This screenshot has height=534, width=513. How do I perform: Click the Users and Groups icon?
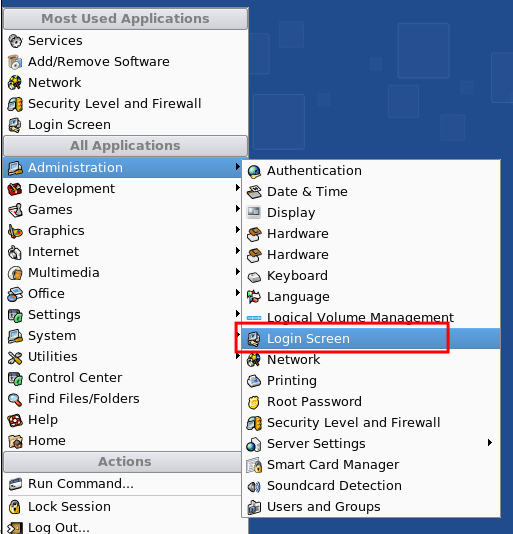click(254, 507)
